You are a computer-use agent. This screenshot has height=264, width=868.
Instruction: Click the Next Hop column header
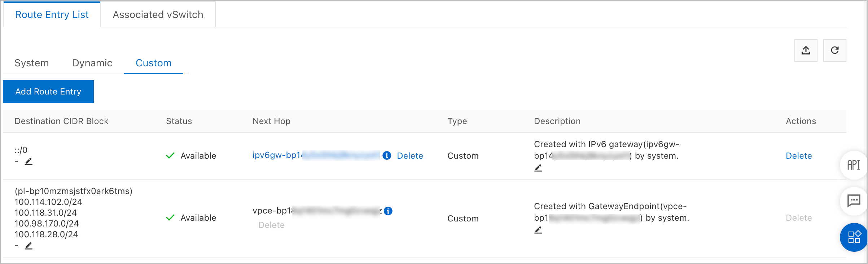point(271,121)
